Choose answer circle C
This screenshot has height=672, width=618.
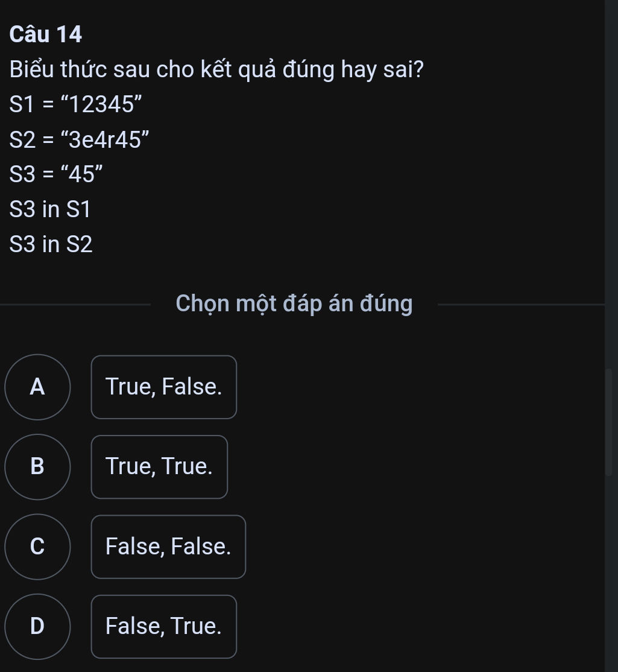38,547
